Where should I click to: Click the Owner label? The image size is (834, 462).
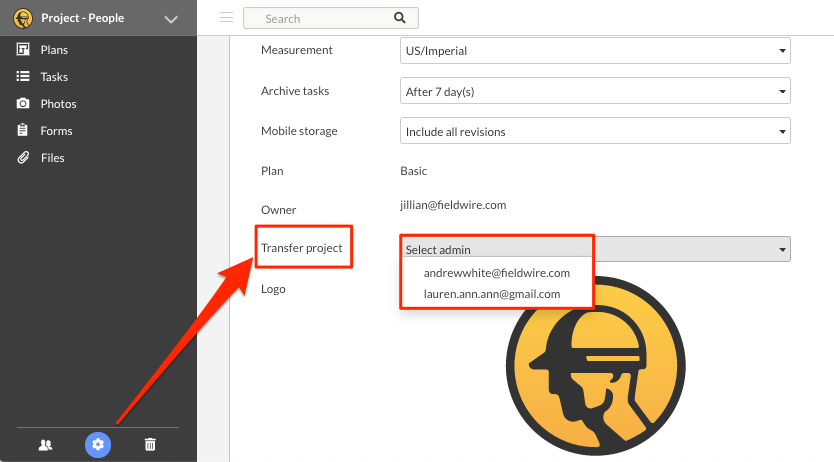(x=278, y=210)
